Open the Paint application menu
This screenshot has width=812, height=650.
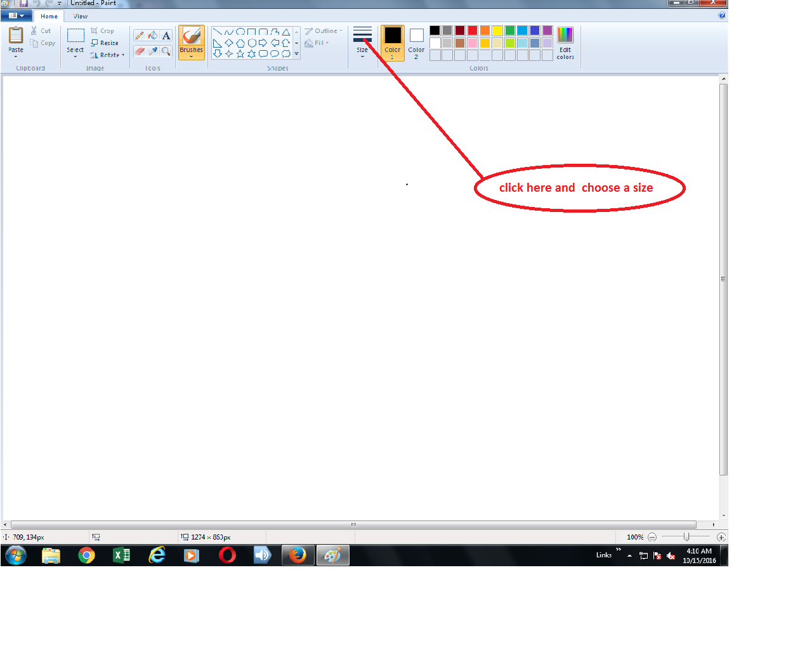[x=16, y=15]
